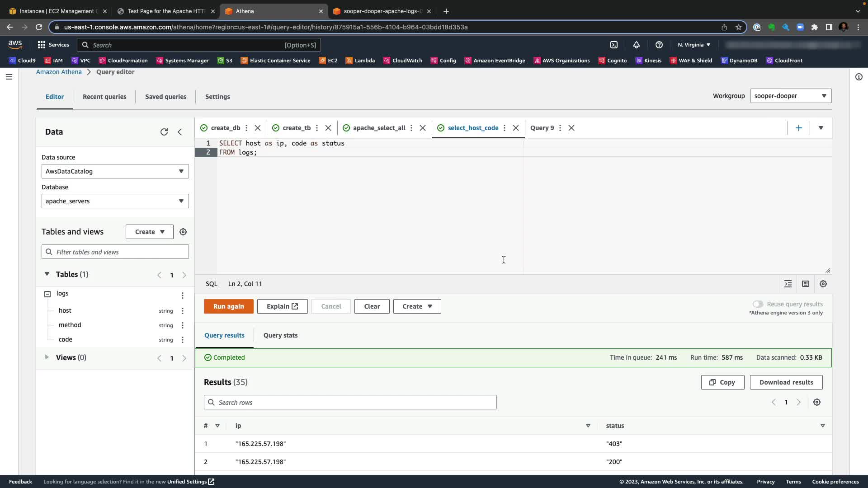Open AWS CloudShell icon
The height and width of the screenshot is (488, 868).
pos(614,45)
